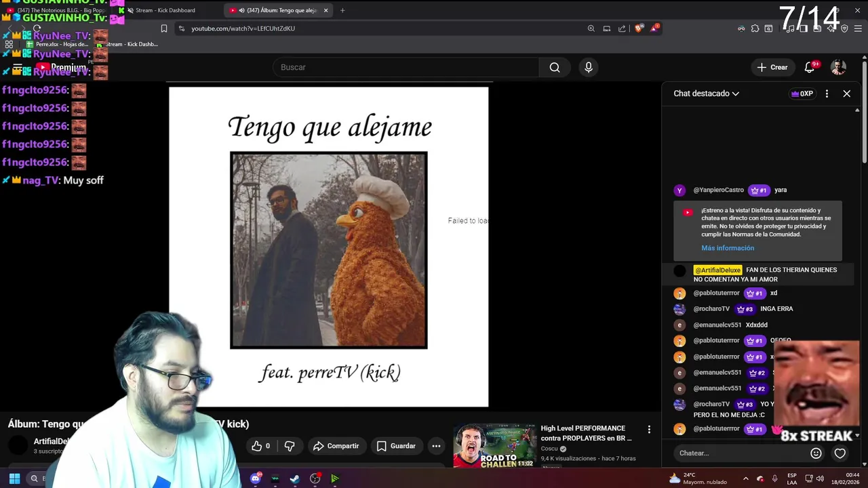The image size is (868, 488).
Task: Open Discord from the taskbar
Action: [256, 479]
